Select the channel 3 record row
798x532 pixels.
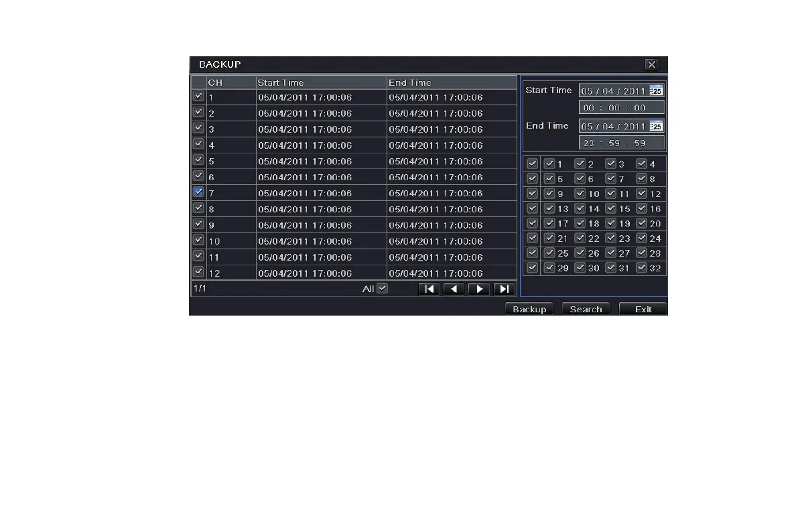click(354, 129)
